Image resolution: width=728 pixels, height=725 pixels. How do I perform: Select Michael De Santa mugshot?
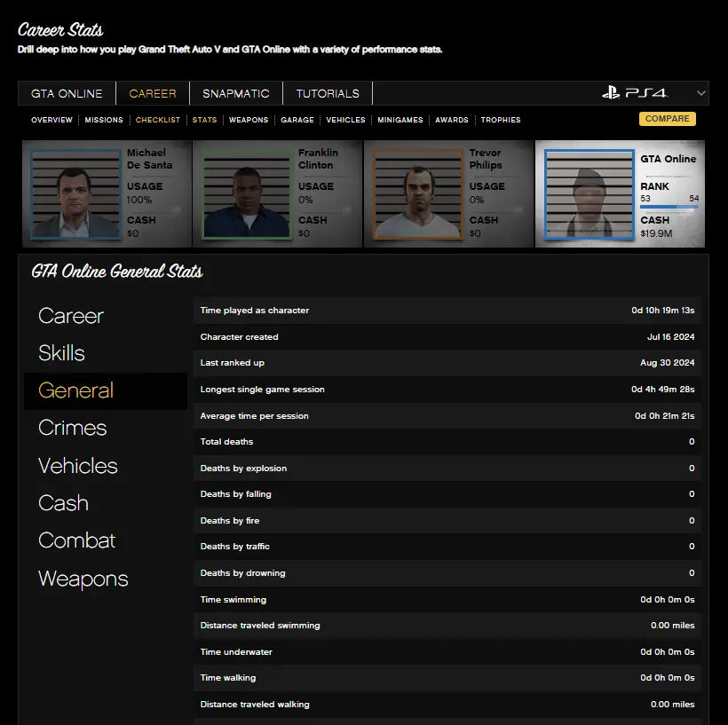pyautogui.click(x=75, y=194)
